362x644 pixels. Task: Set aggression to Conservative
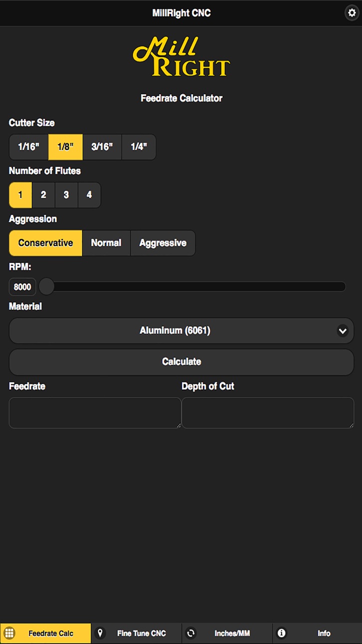(45, 243)
